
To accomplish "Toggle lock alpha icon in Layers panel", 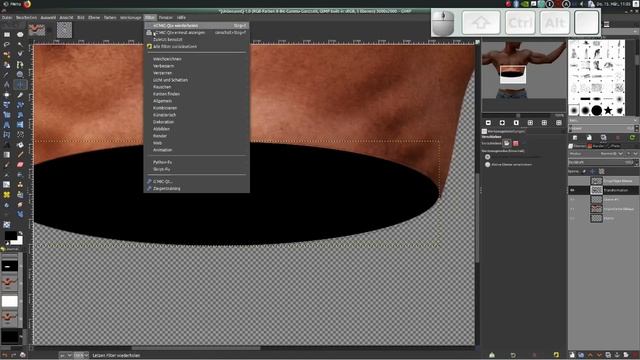I will [601, 171].
